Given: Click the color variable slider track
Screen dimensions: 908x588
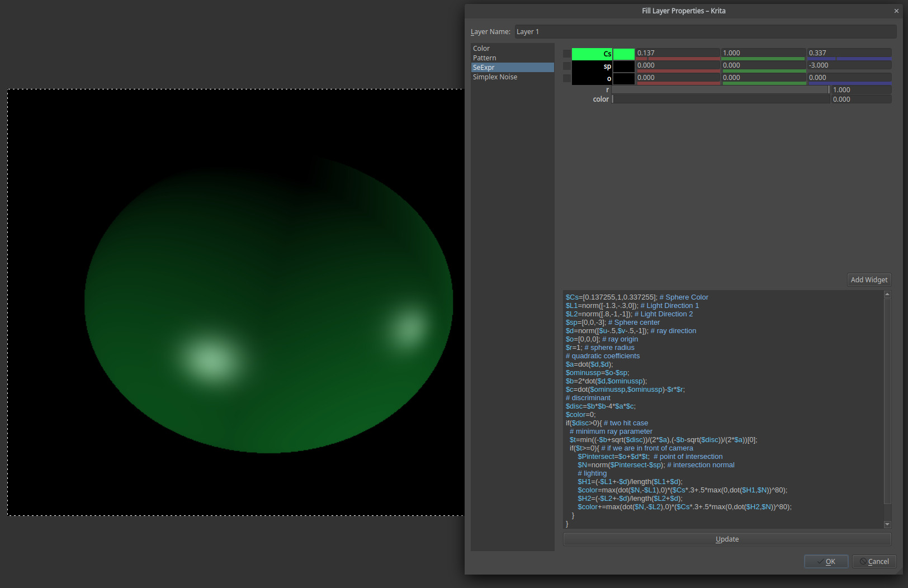Looking at the screenshot, I should point(720,99).
